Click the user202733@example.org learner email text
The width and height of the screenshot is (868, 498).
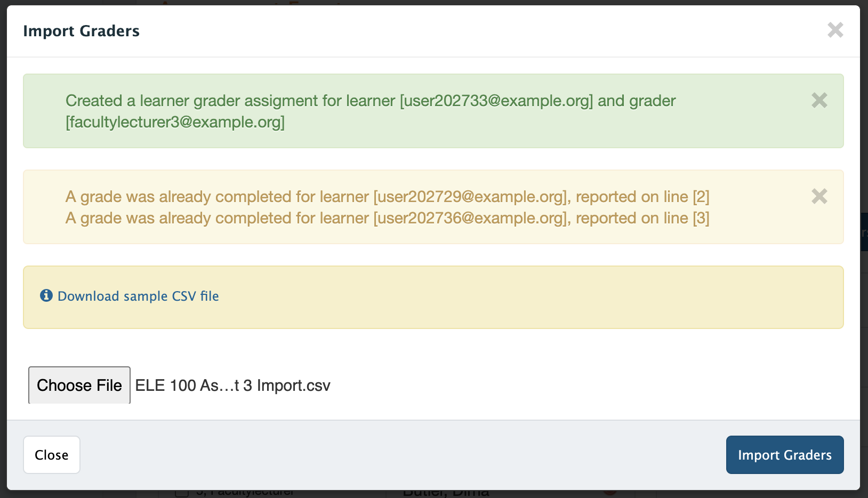tap(496, 101)
